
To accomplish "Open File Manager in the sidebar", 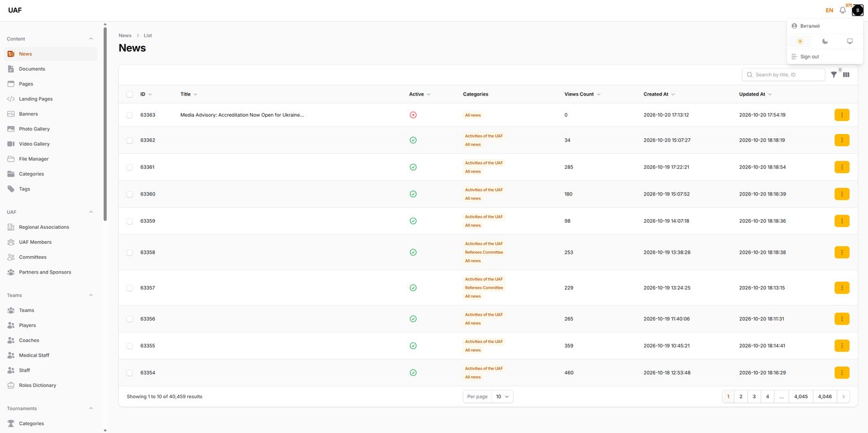I will point(50,159).
